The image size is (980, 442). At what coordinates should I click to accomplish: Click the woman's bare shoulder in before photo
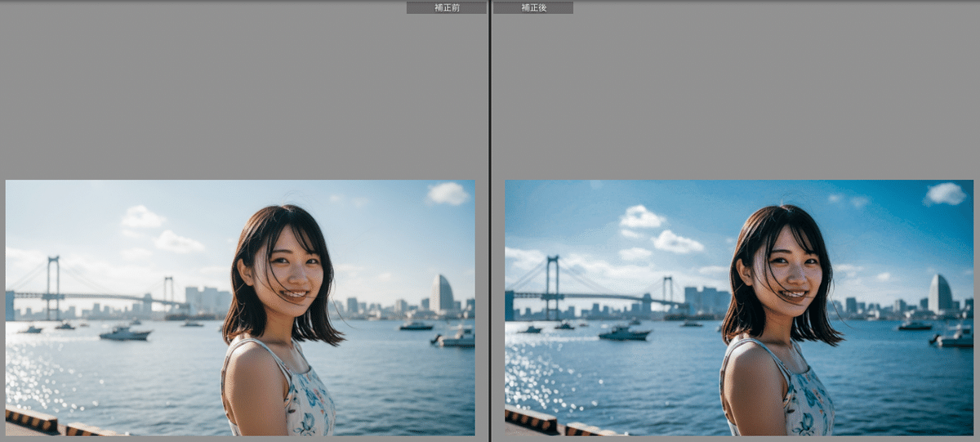(x=246, y=368)
